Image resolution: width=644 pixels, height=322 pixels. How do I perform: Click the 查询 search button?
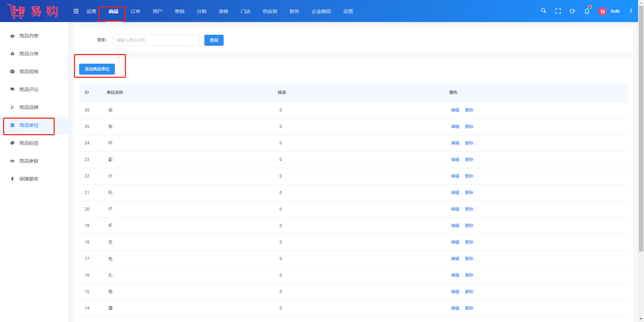214,40
